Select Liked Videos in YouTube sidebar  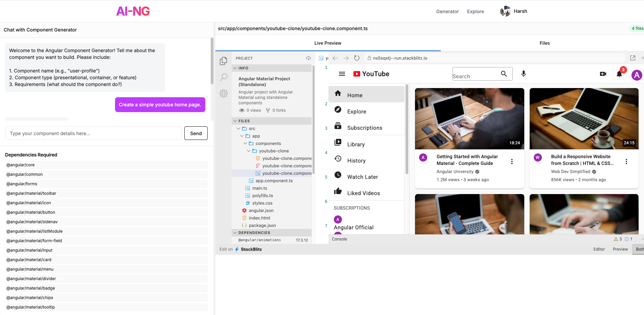pyautogui.click(x=366, y=192)
